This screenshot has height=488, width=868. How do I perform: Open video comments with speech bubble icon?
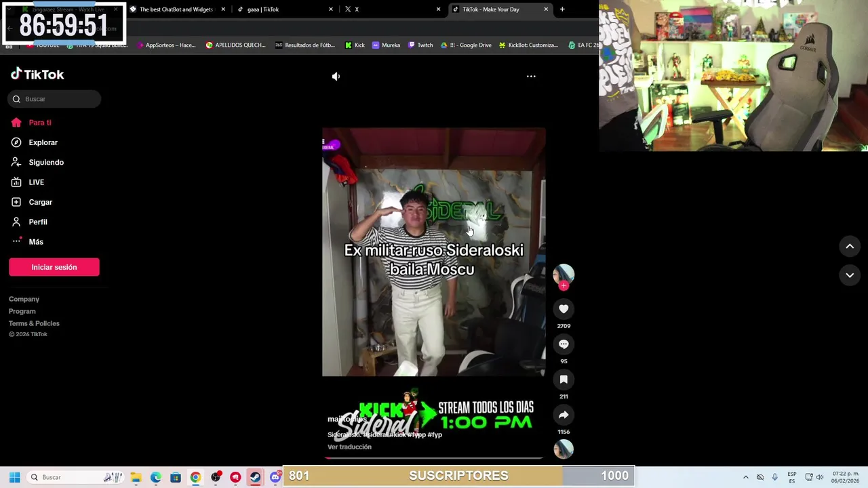point(564,344)
